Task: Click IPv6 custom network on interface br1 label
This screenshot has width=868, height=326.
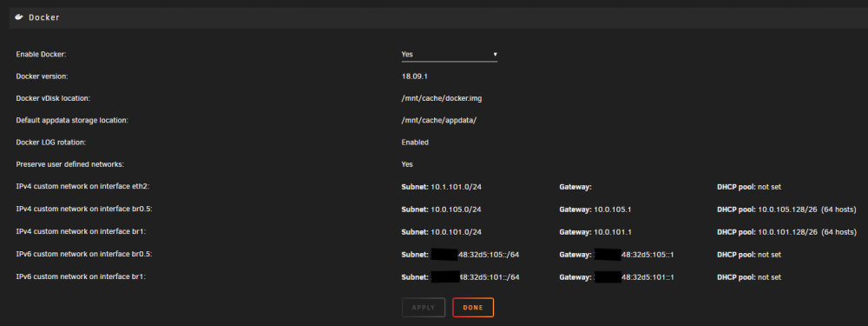Action: (81, 276)
